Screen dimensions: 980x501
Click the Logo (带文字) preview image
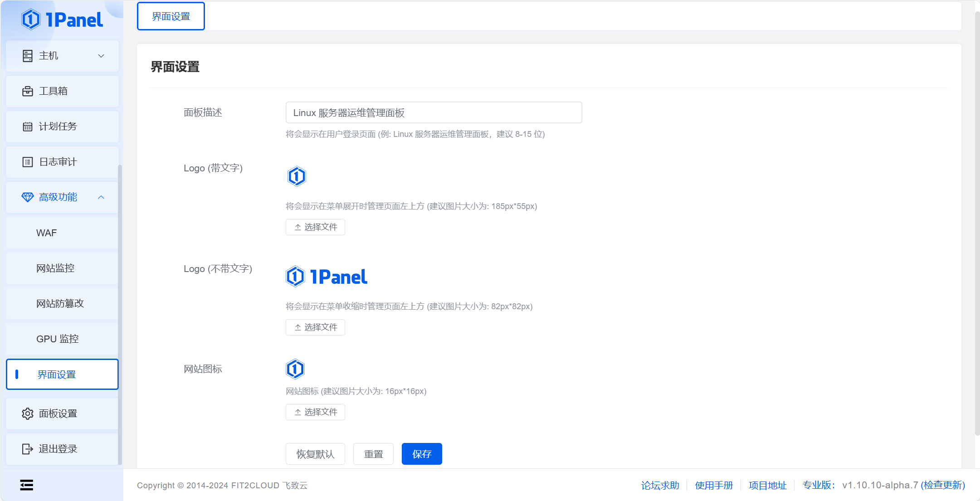297,176
